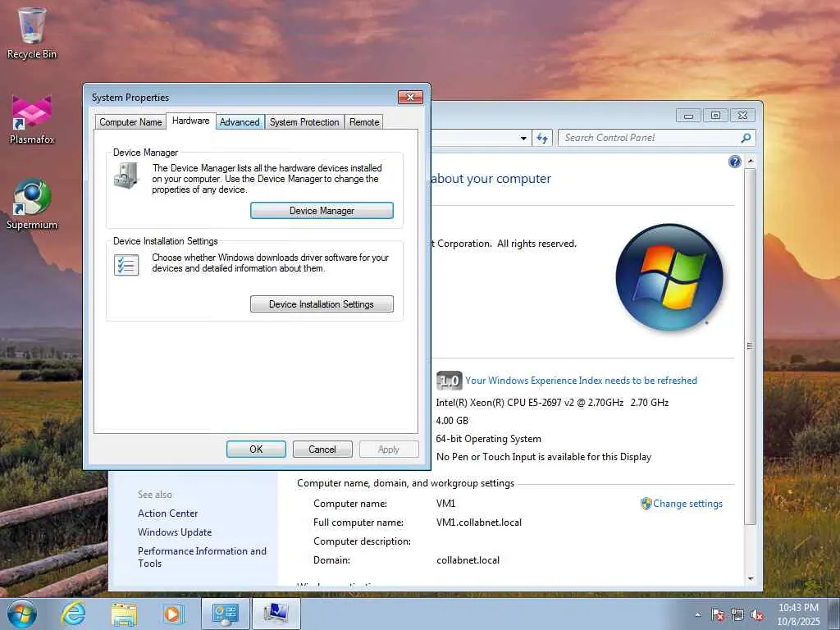This screenshot has height=630, width=840.
Task: Select the Hardware tab
Action: click(190, 121)
